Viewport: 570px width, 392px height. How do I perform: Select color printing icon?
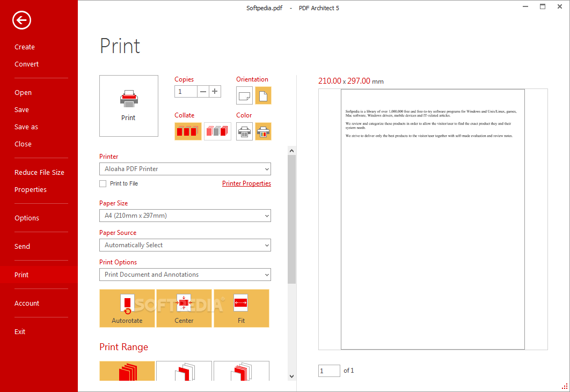point(263,131)
